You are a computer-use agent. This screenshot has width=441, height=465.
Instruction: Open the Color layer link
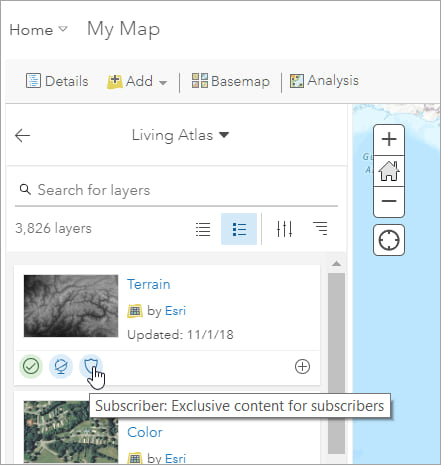[145, 432]
